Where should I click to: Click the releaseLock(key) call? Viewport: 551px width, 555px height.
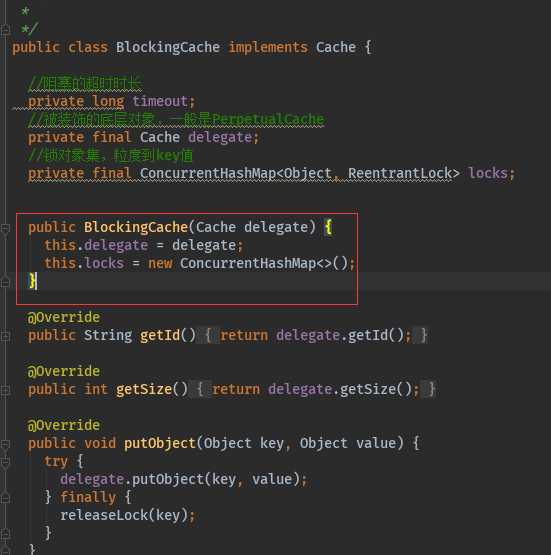point(124,516)
